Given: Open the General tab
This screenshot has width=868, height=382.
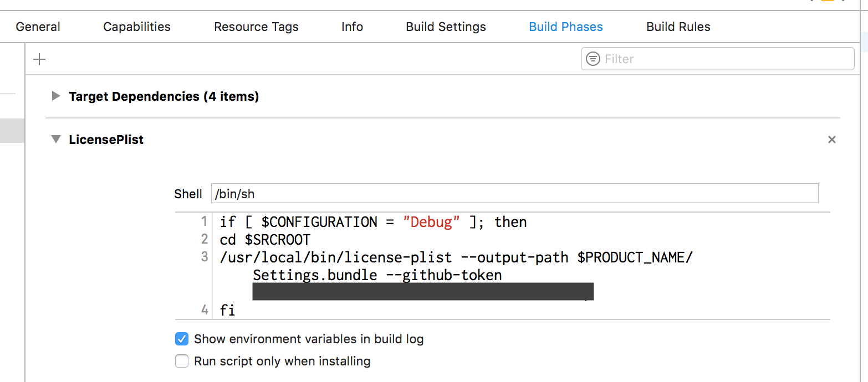Looking at the screenshot, I should [38, 27].
